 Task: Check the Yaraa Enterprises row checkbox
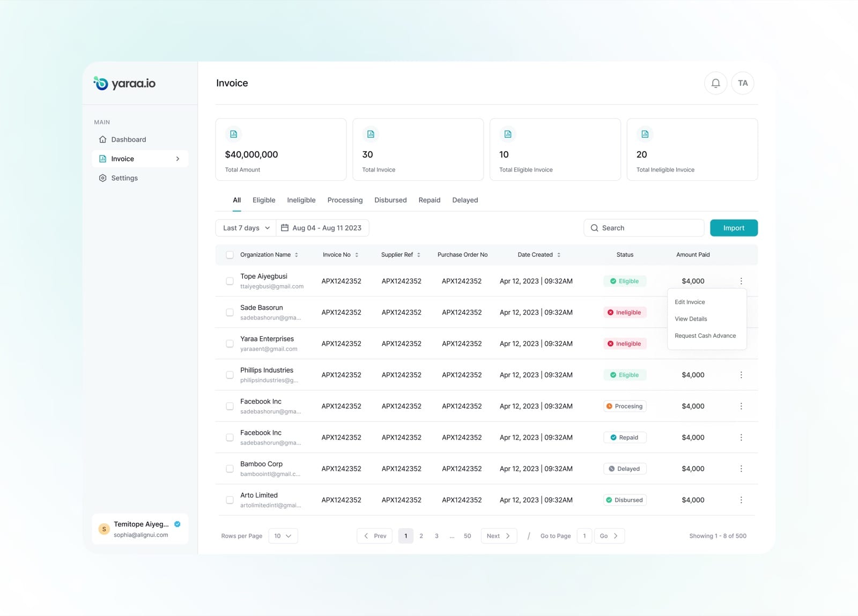click(230, 344)
